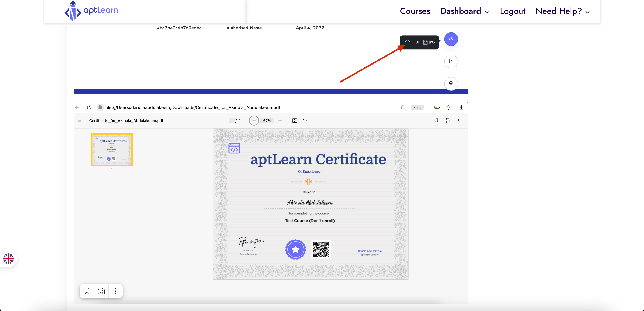Click the blue star badge seal
This screenshot has width=644, height=311.
tap(296, 249)
